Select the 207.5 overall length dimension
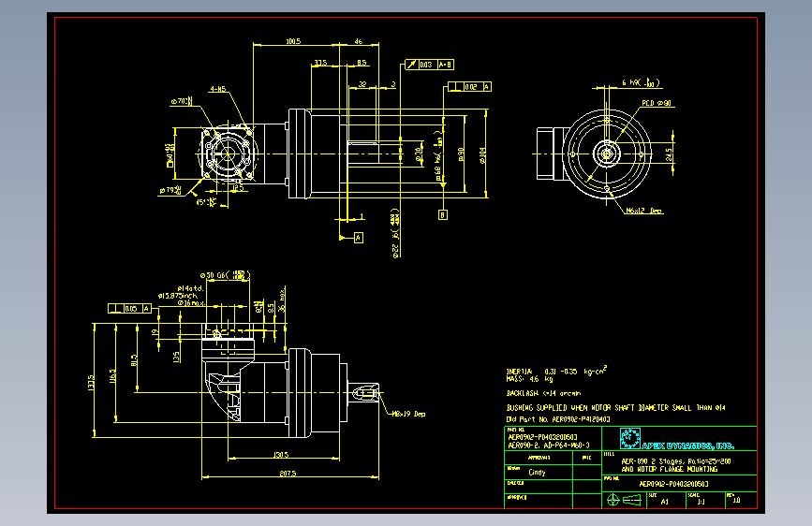 point(288,474)
